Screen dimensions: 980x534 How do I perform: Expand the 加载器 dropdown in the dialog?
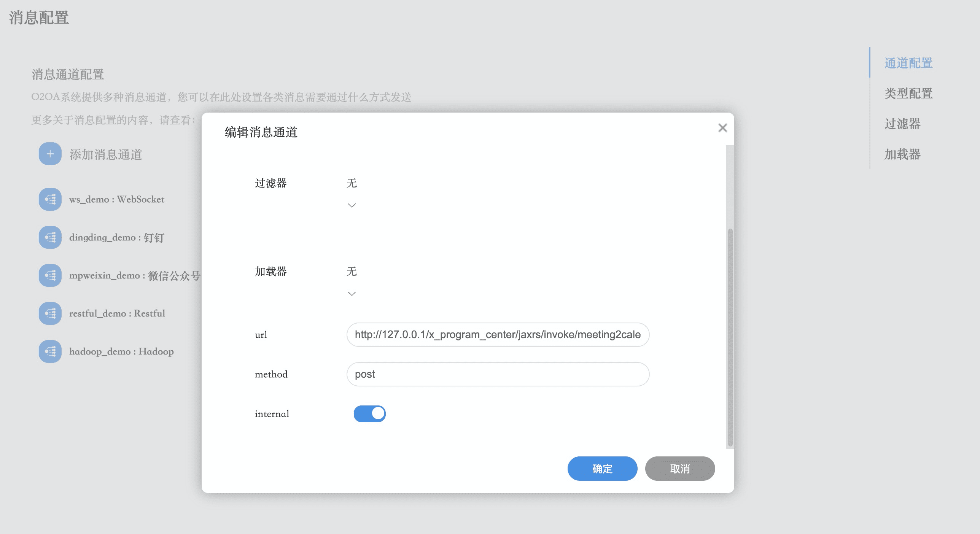tap(352, 294)
